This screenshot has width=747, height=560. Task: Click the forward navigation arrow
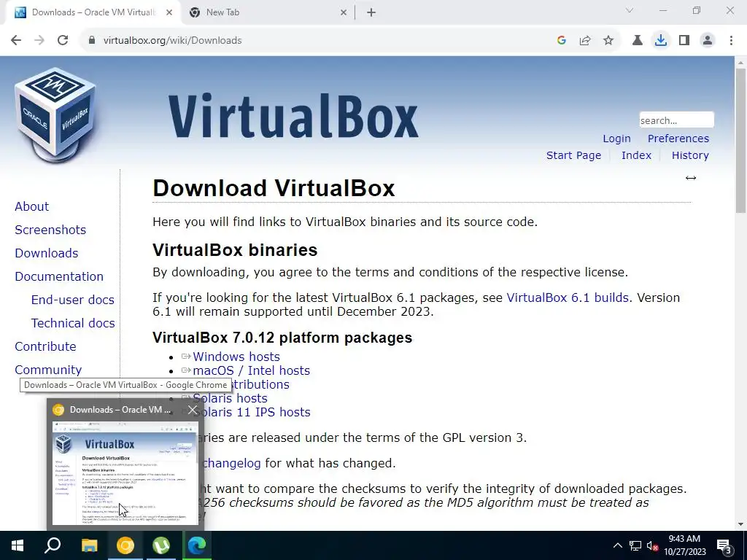tap(39, 41)
